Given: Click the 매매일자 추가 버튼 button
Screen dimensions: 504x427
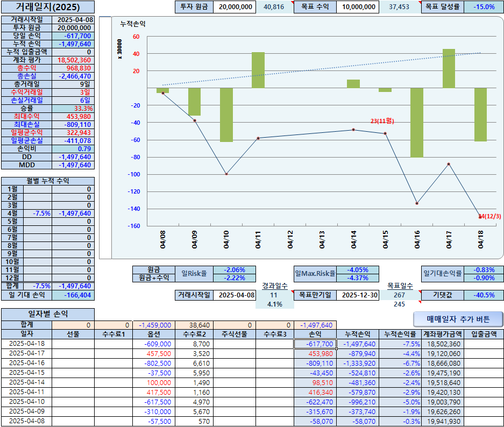Looking at the screenshot, I should pyautogui.click(x=458, y=319).
